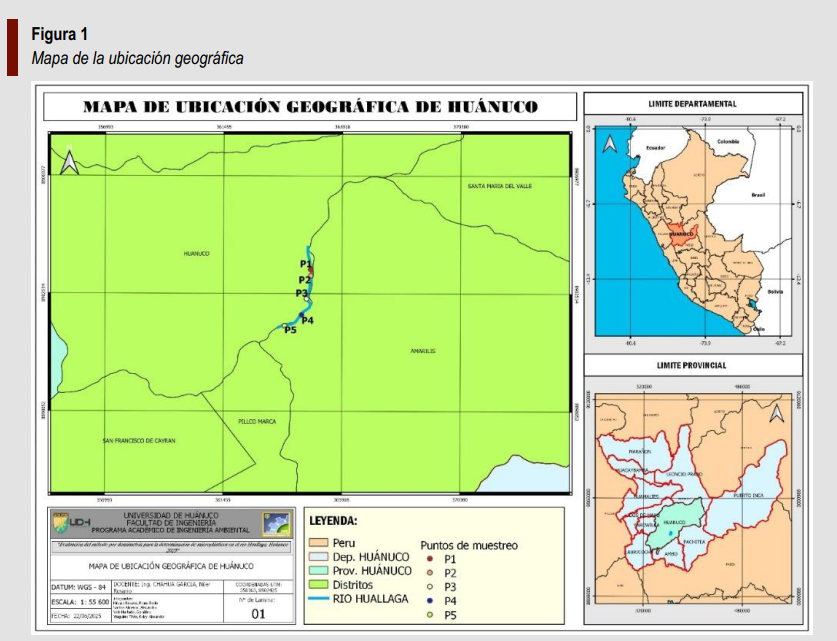Click the map title 'MAPA DE UBICACIÓN GEOGRÁFICA DE HUÁNUCO'
Screen dimensions: 837x641
tap(310, 107)
